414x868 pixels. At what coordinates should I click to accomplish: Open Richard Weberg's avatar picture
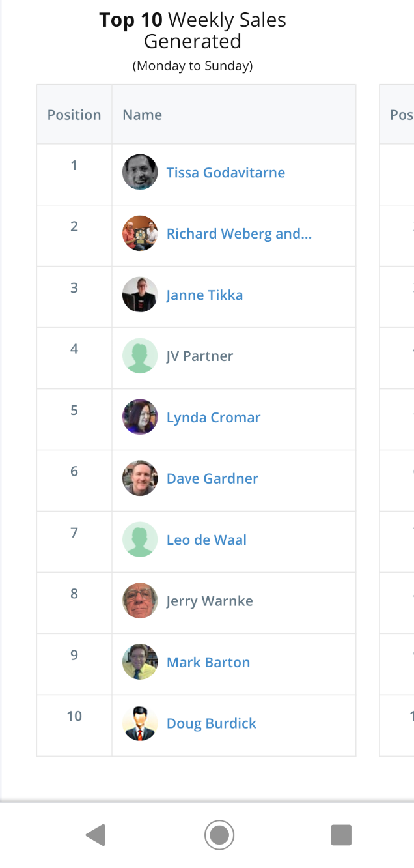click(140, 233)
